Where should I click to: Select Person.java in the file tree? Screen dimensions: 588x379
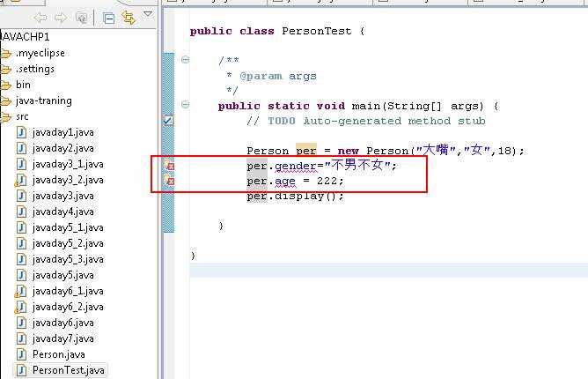[x=58, y=354]
